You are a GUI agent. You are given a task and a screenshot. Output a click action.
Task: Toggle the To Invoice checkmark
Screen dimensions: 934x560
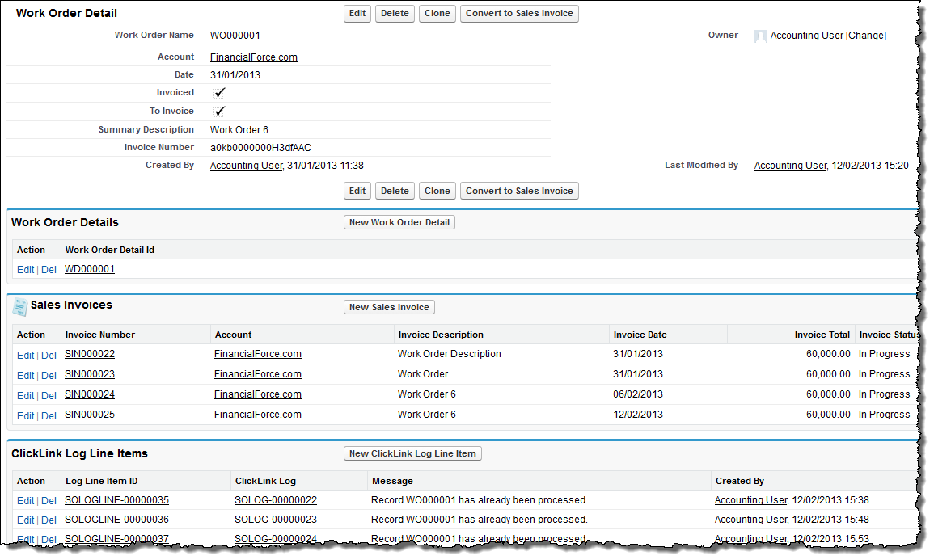(x=220, y=112)
